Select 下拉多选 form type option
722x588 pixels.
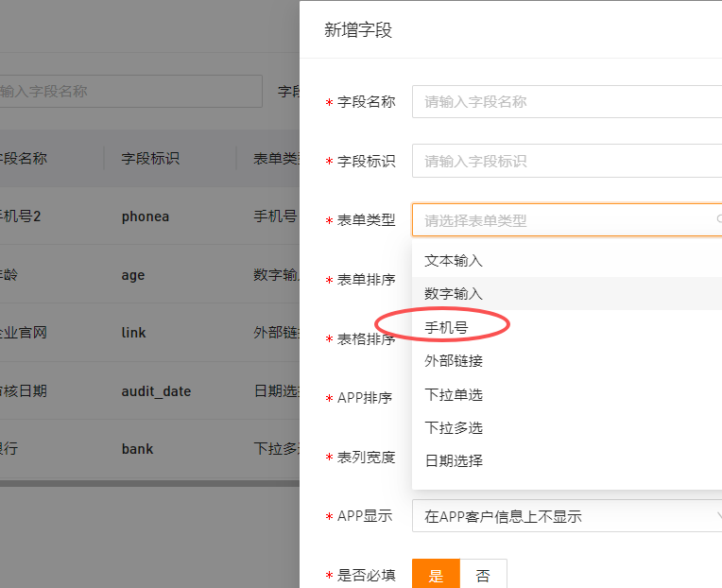[x=454, y=427]
